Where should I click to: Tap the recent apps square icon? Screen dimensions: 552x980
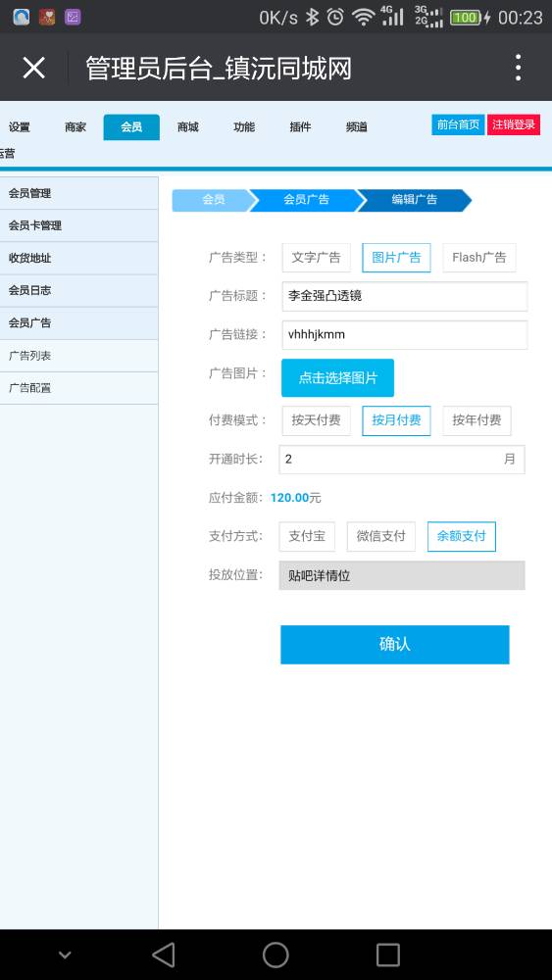pos(387,955)
